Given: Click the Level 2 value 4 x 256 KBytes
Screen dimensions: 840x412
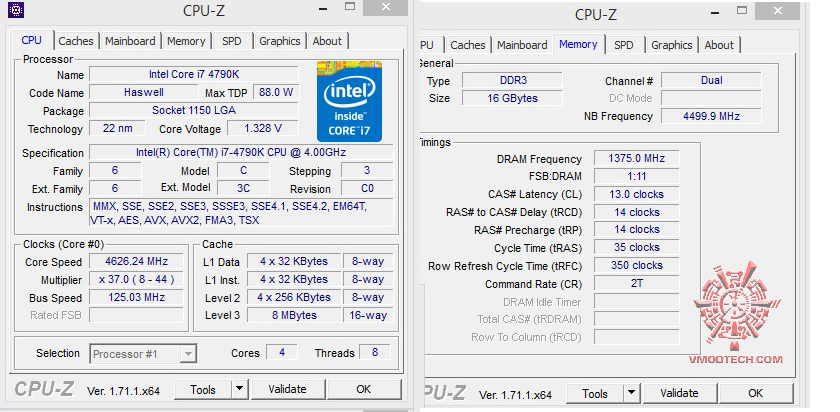Looking at the screenshot, I should 294,297.
